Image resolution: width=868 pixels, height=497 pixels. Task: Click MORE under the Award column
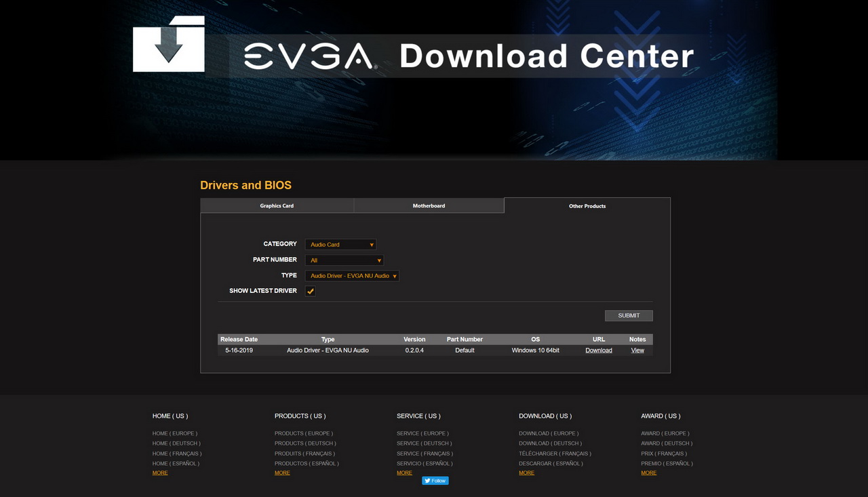(649, 473)
